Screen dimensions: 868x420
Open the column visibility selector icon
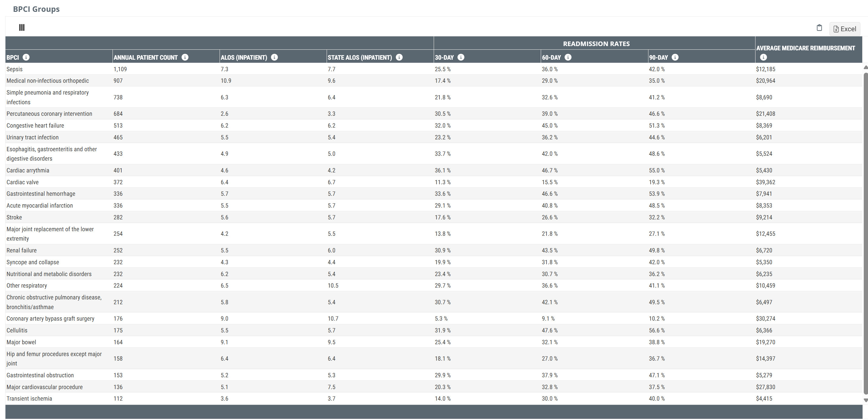coord(22,28)
